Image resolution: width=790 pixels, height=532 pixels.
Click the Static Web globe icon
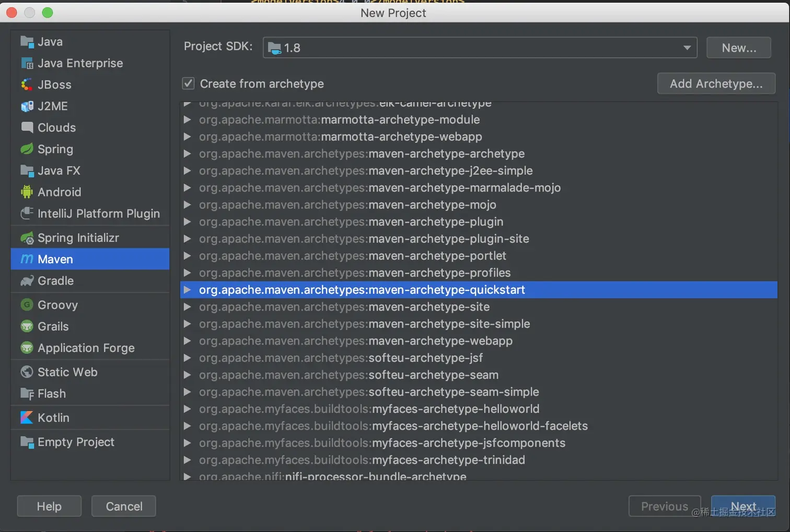(x=27, y=372)
